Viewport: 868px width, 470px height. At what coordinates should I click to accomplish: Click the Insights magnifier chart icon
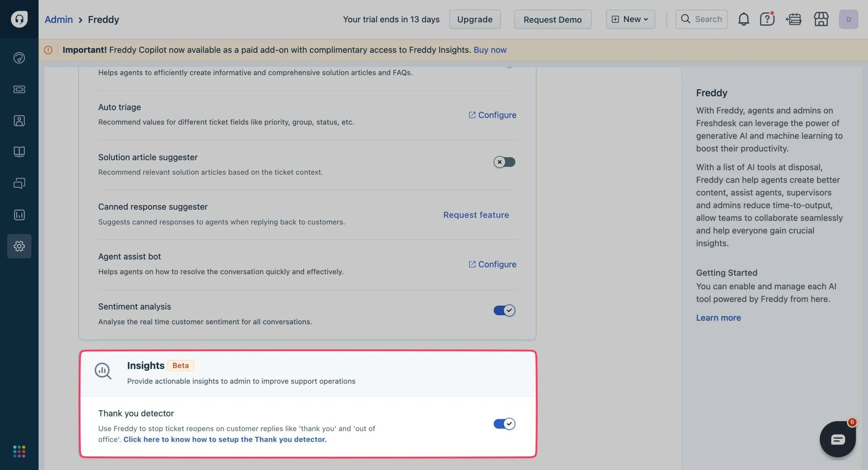[103, 371]
